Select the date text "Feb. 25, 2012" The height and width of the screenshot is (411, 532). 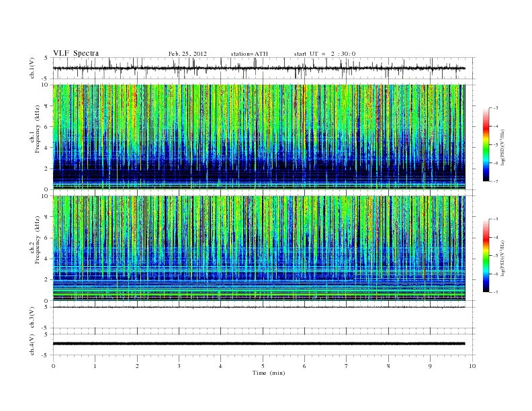click(187, 54)
